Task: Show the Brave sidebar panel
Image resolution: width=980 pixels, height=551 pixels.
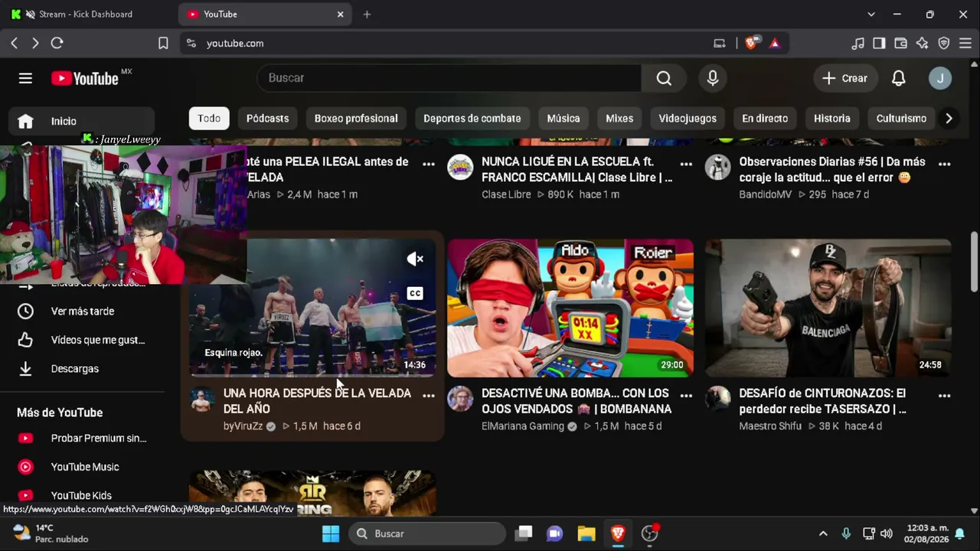Action: tap(879, 44)
